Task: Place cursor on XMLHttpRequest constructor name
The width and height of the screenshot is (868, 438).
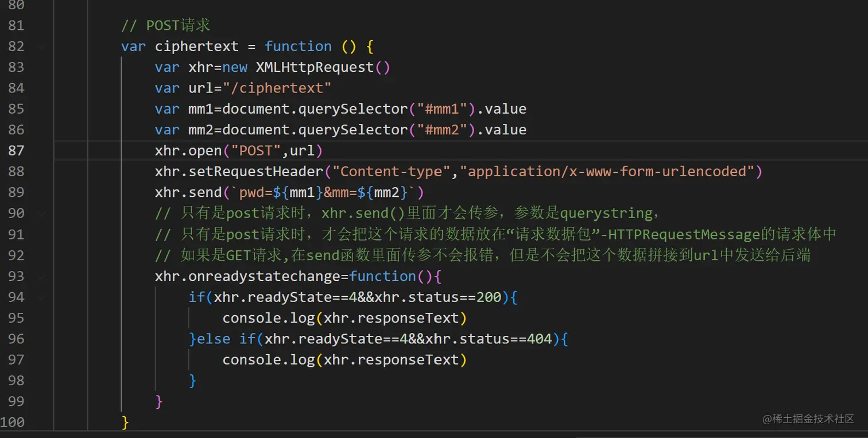Action: click(315, 67)
